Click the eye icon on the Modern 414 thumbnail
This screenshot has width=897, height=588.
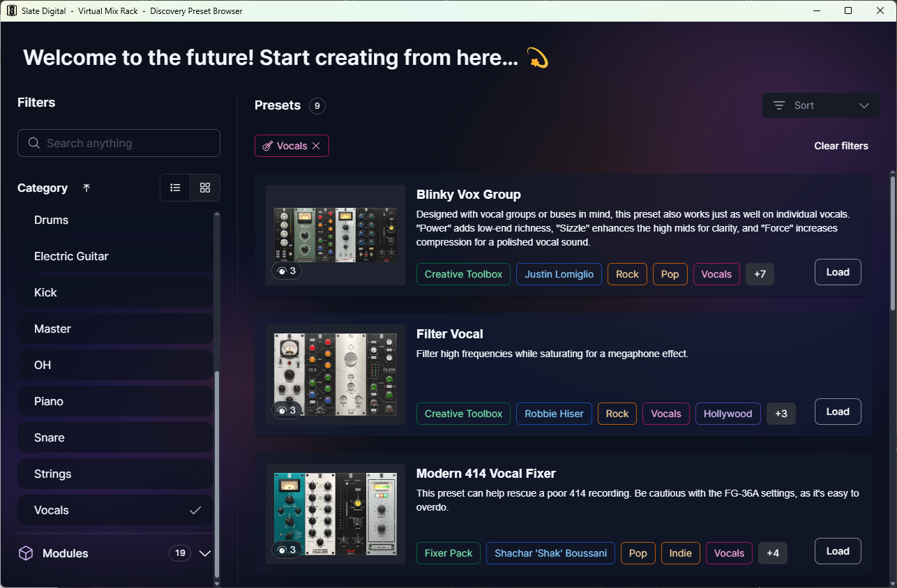(282, 549)
